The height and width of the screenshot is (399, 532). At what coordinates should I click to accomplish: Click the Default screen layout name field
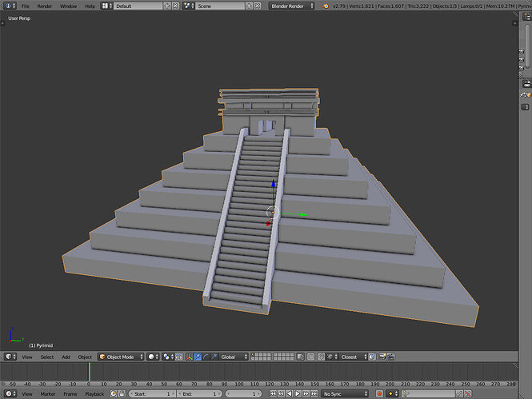click(138, 6)
